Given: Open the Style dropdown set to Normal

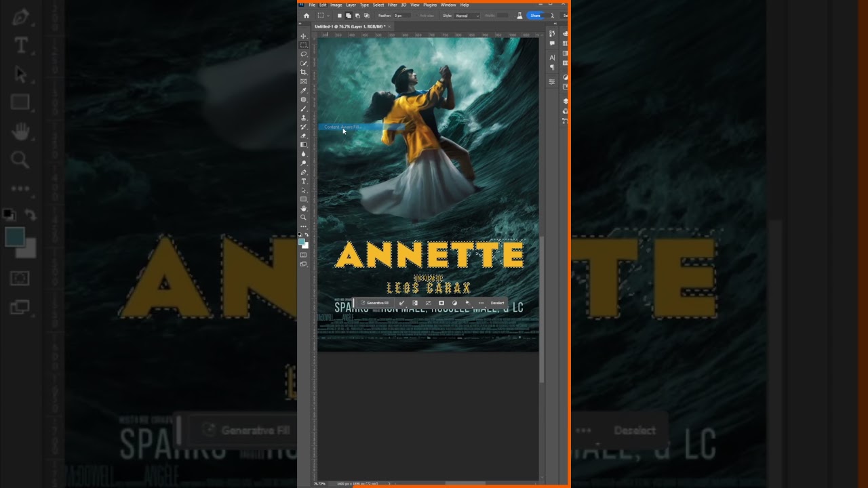Looking at the screenshot, I should (x=467, y=16).
